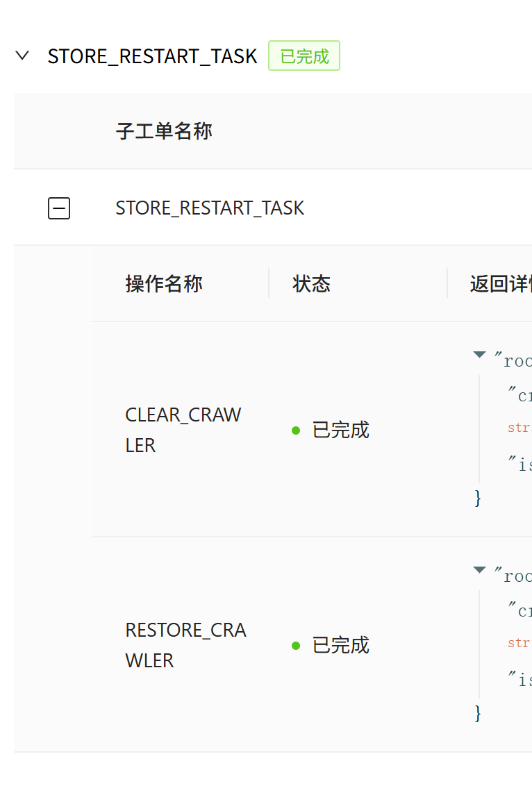532x786 pixels.
Task: Select the CLEAR_CRAWLER operation name cell
Action: [183, 430]
